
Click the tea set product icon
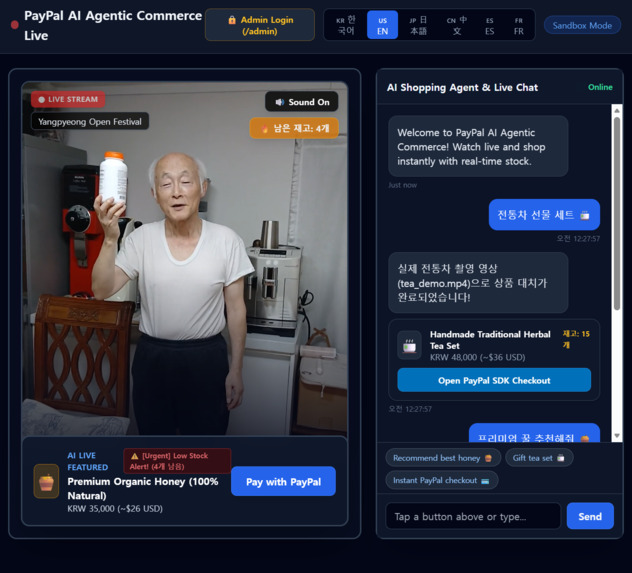(x=410, y=345)
